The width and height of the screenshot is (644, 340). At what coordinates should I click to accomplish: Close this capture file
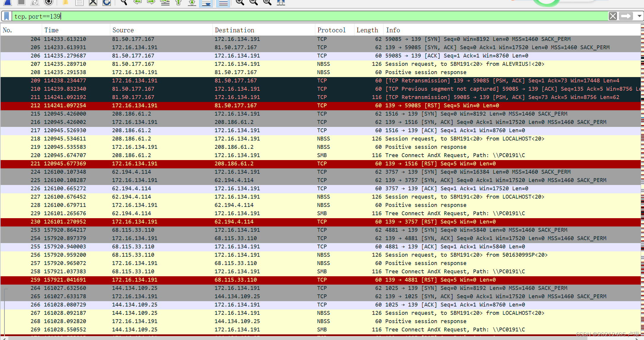click(x=93, y=2)
